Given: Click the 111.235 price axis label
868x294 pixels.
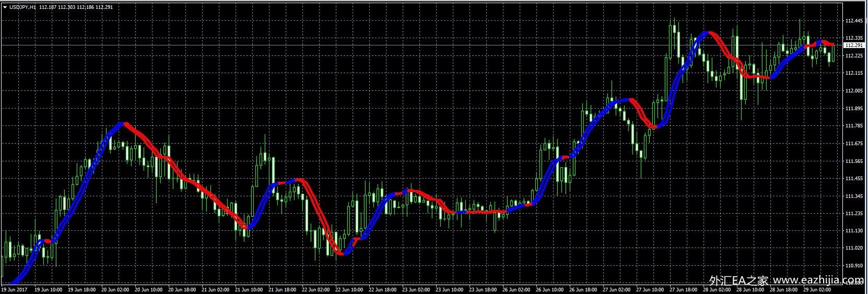Looking at the screenshot, I should pos(854,214).
